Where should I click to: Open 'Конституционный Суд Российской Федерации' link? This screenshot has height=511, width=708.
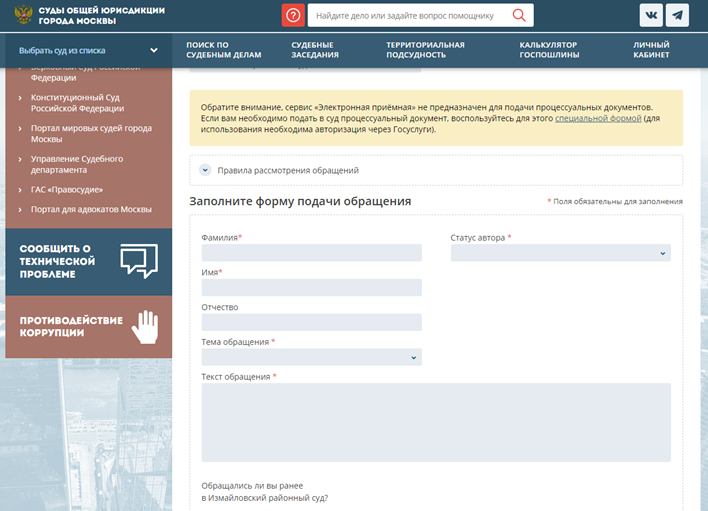[77, 103]
